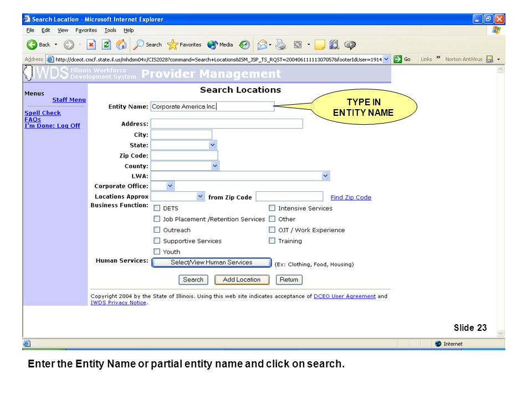Open the Corporate Office dropdown
Image resolution: width=532 pixels, height=399 pixels.
(170, 186)
